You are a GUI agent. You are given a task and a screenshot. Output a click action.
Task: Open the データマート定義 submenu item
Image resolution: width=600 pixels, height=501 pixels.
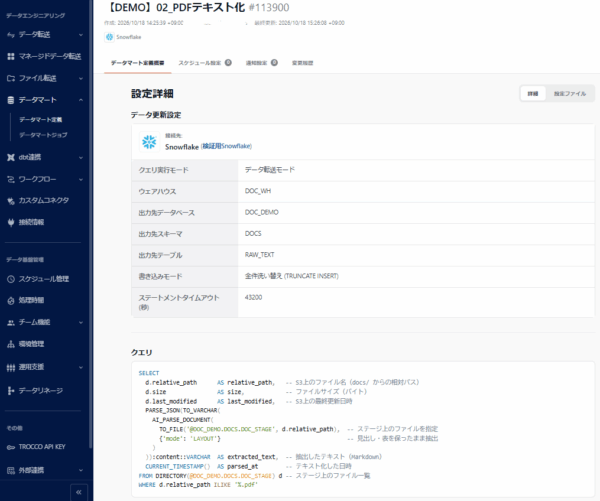41,120
